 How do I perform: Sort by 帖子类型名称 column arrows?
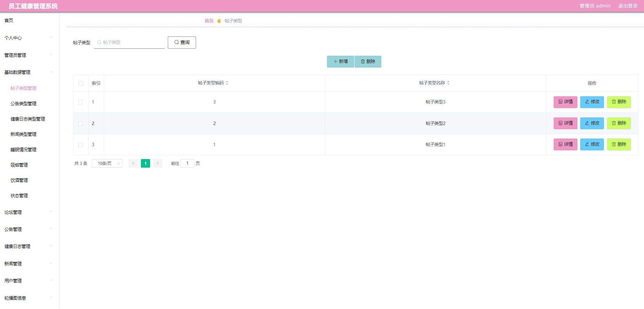point(448,83)
